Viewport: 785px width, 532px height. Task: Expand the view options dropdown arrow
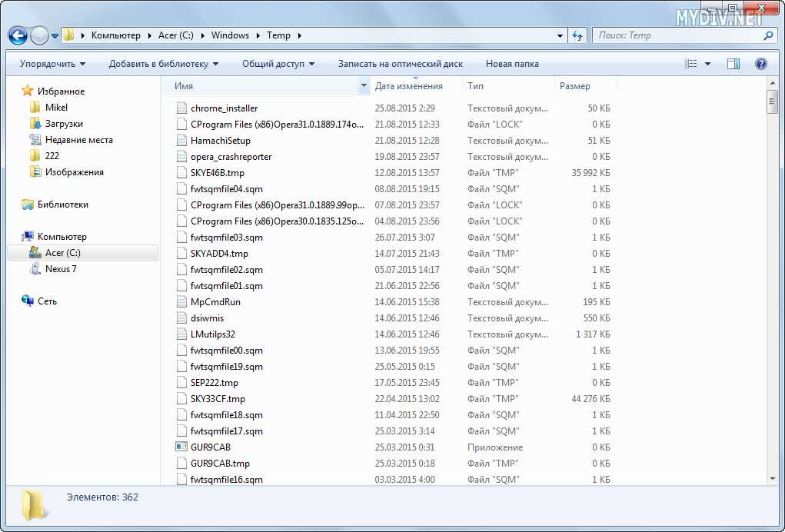[707, 64]
